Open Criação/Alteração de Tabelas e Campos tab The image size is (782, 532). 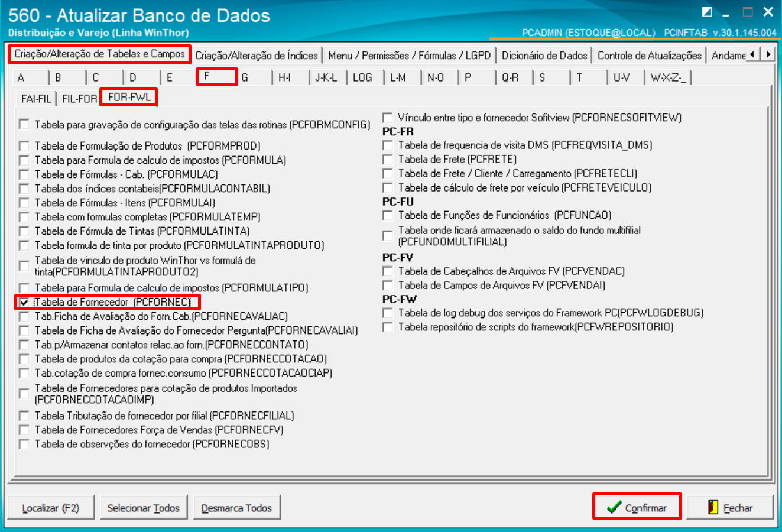[x=99, y=54]
